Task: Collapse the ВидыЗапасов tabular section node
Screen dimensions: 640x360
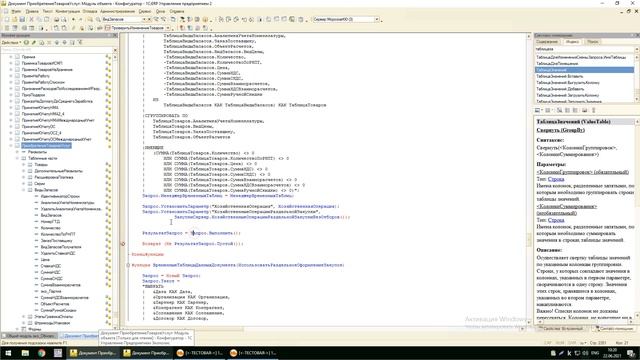Action: point(24,190)
